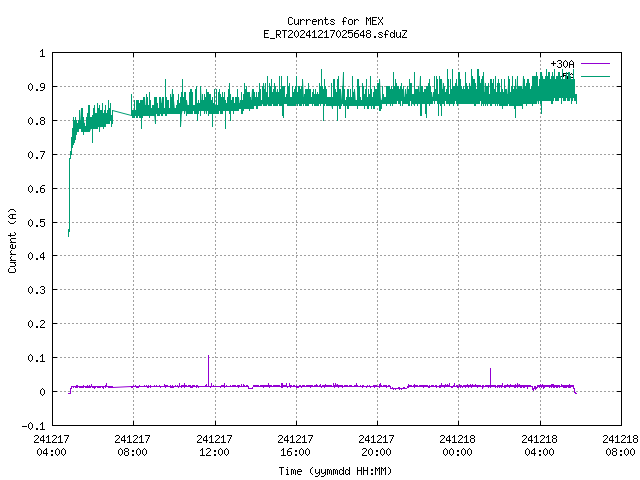Click the y-axis tick label '-0.1'
The image size is (640, 480).
tap(33, 426)
